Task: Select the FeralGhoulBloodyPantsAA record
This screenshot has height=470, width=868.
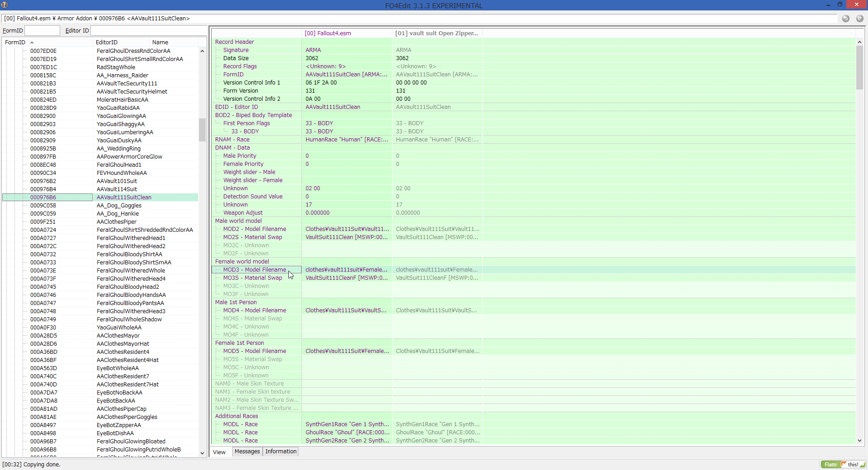Action: pyautogui.click(x=130, y=303)
